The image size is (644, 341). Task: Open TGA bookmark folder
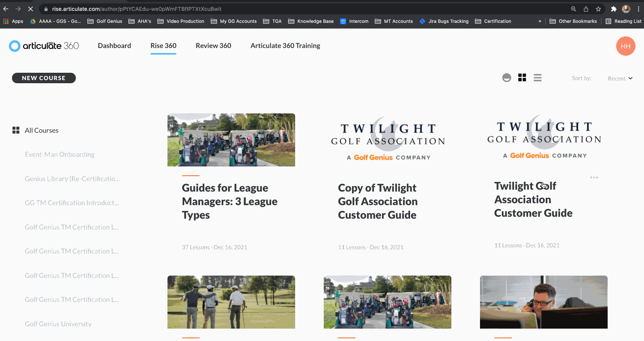pyautogui.click(x=272, y=21)
